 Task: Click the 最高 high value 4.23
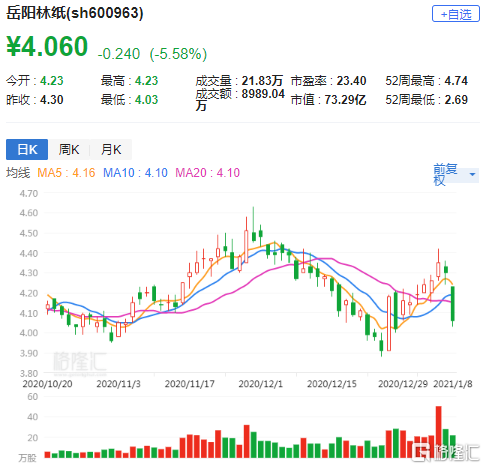[146, 81]
